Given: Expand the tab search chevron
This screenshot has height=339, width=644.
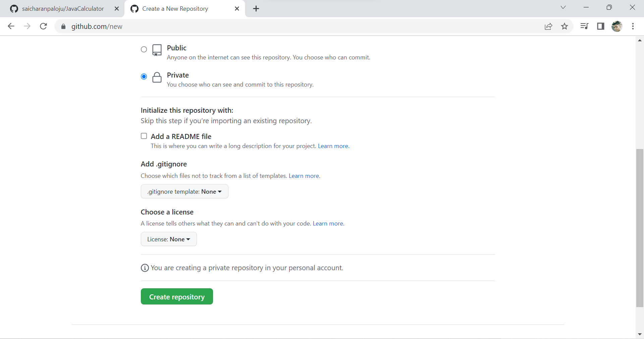Looking at the screenshot, I should [563, 7].
